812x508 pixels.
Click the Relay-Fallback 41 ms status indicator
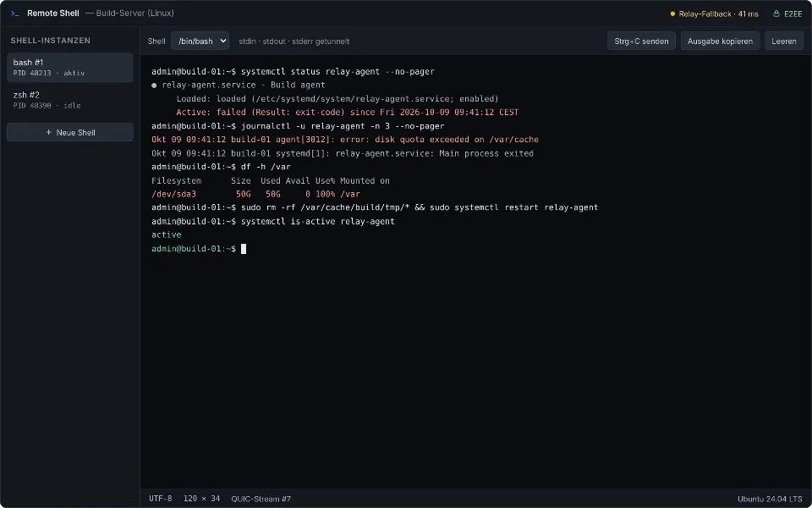[x=714, y=14]
